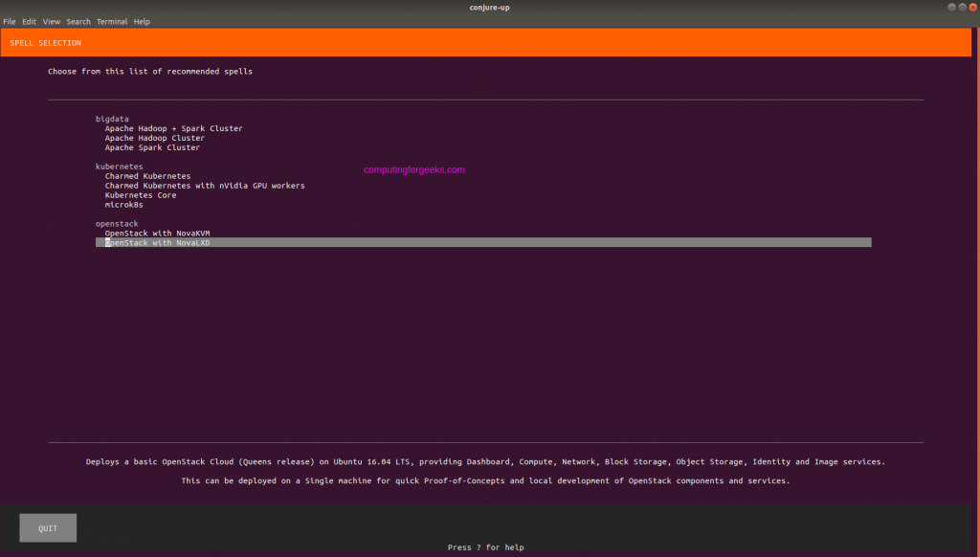980x557 pixels.
Task: Select Apache Hadoop + Spark Cluster spell
Action: click(172, 127)
